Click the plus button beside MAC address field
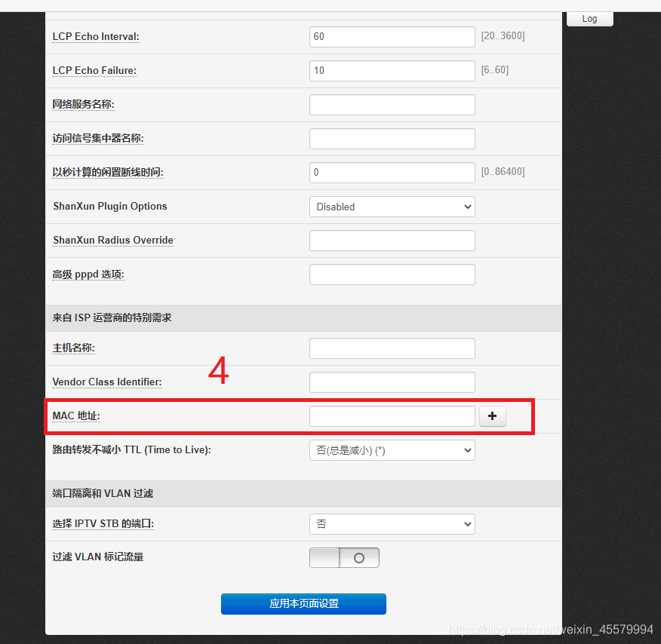The image size is (661, 644). click(493, 416)
